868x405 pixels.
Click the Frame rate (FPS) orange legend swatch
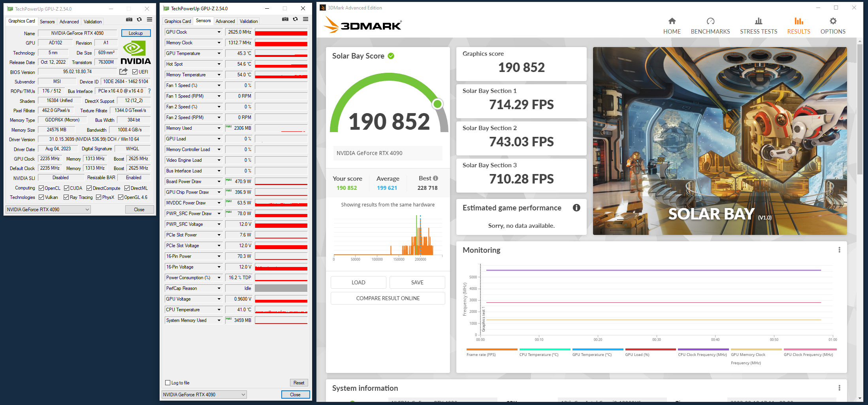492,350
